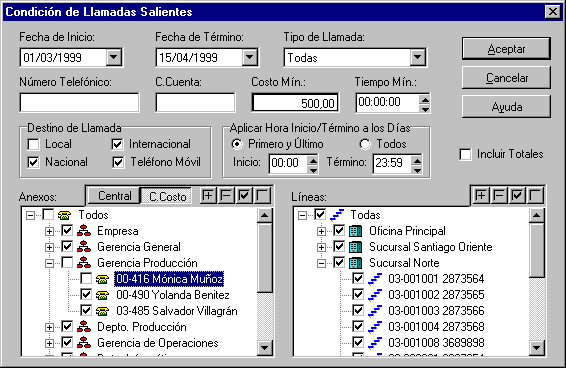The width and height of the screenshot is (566, 368).
Task: Open the Fecha de Término dropdown
Action: [x=250, y=57]
